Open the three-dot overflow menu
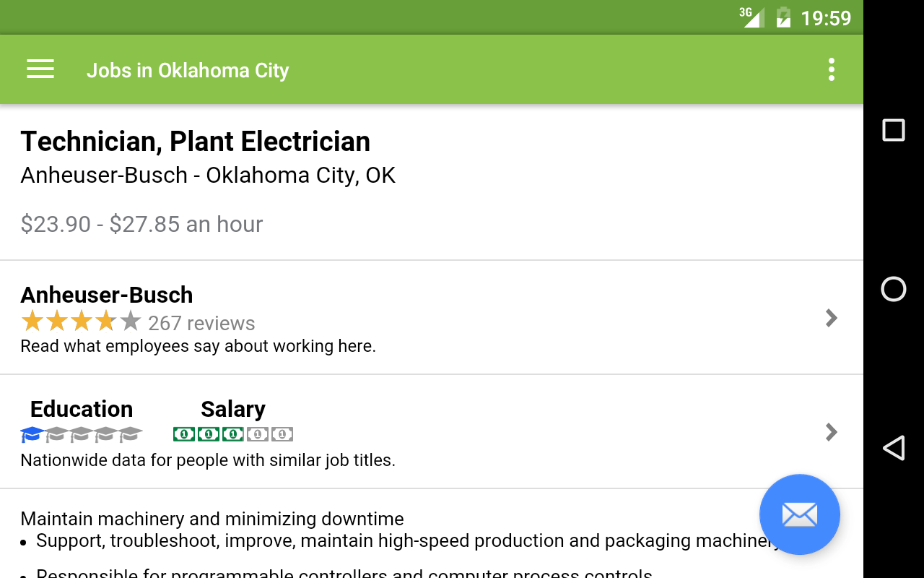The image size is (924, 578). 832,69
